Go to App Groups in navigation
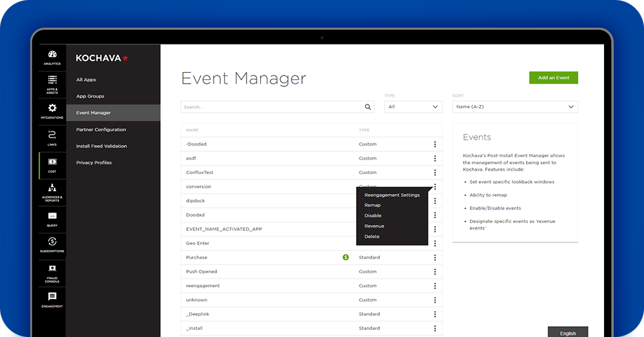 coord(90,96)
